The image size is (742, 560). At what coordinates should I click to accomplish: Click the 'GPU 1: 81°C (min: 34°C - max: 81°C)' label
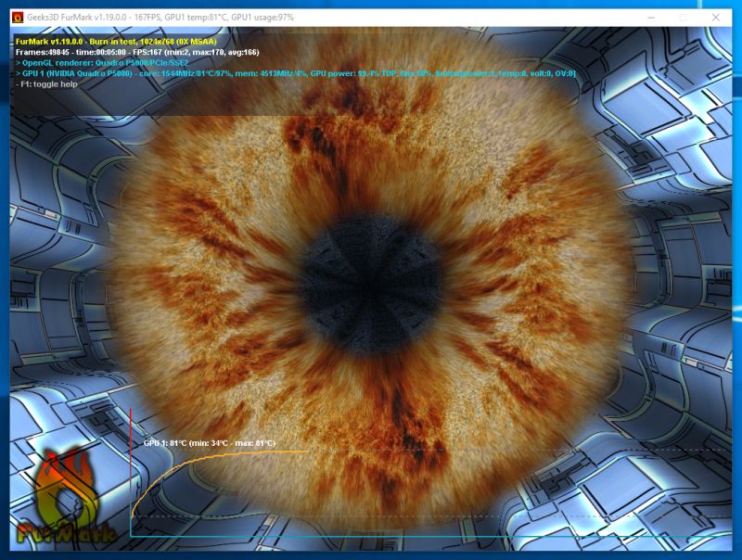pos(210,443)
